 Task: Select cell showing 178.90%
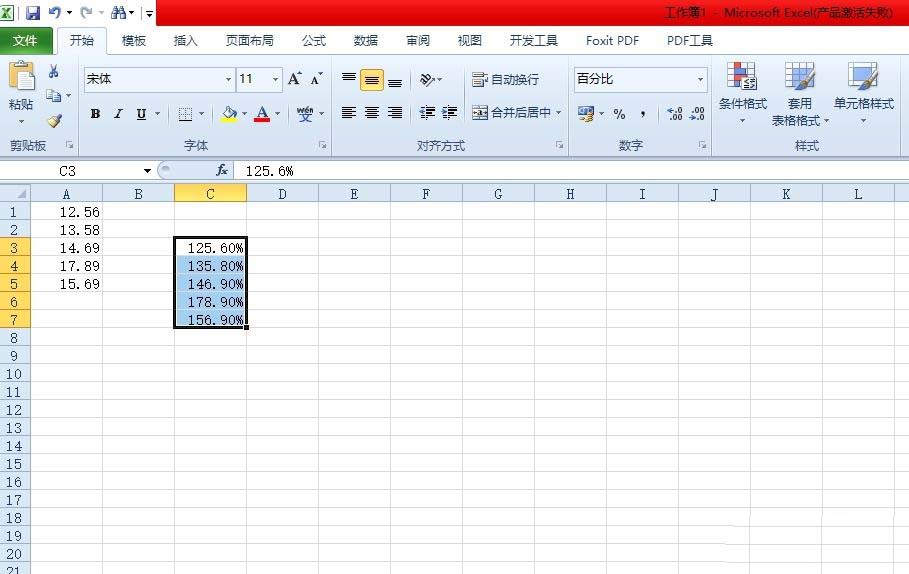pyautogui.click(x=210, y=301)
